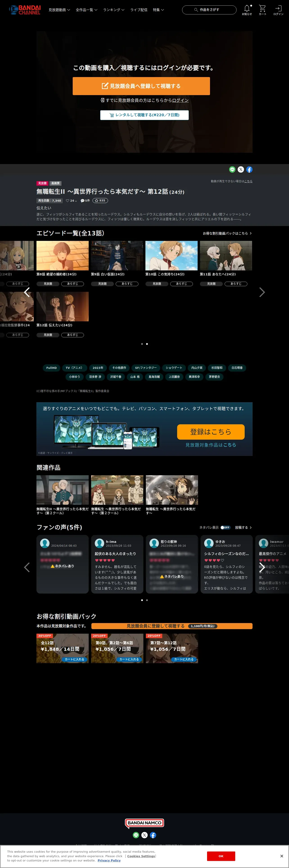
Task: Select the 2023年 tag
Action: coord(98,368)
